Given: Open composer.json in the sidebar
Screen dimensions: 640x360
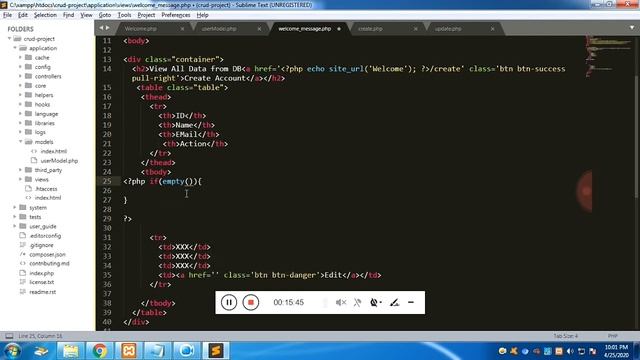Looking at the screenshot, I should (47, 254).
